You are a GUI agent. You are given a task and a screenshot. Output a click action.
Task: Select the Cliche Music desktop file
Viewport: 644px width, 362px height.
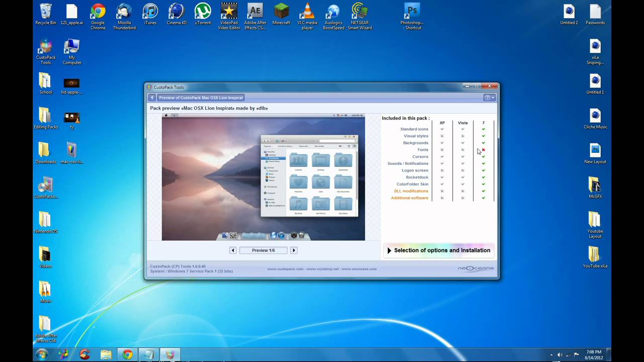click(x=595, y=119)
